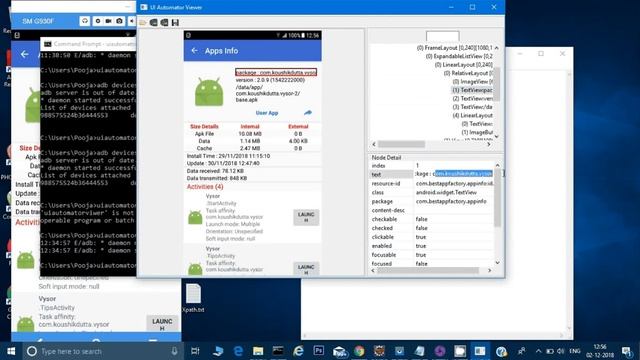Click the camera screenshot icon in SM G930F toolbar

point(119,21)
